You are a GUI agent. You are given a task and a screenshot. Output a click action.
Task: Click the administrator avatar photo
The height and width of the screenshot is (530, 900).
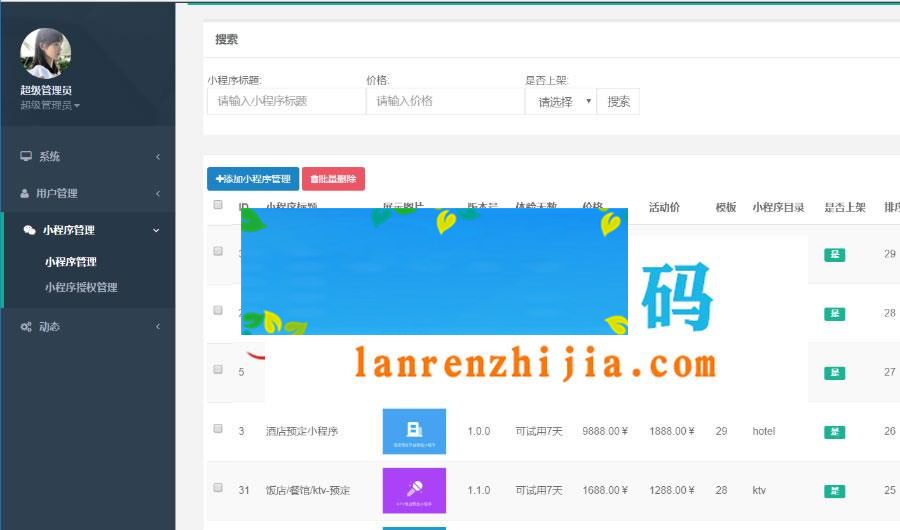(x=46, y=53)
